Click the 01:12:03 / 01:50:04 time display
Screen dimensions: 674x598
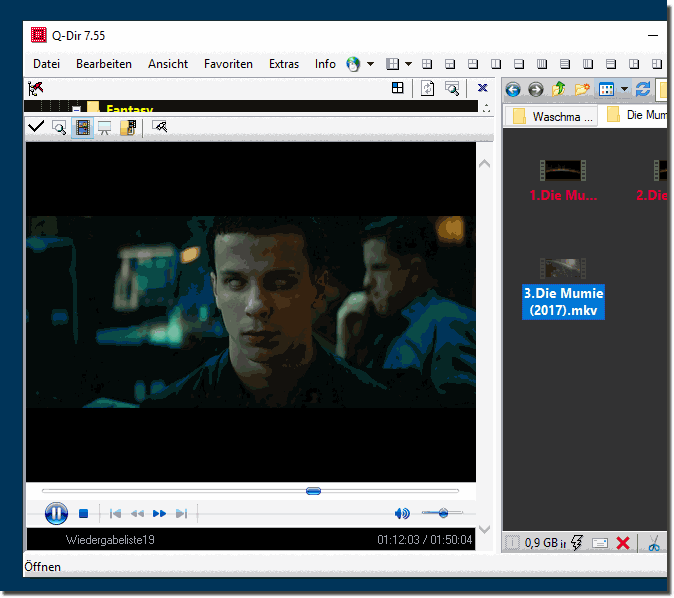(x=425, y=540)
